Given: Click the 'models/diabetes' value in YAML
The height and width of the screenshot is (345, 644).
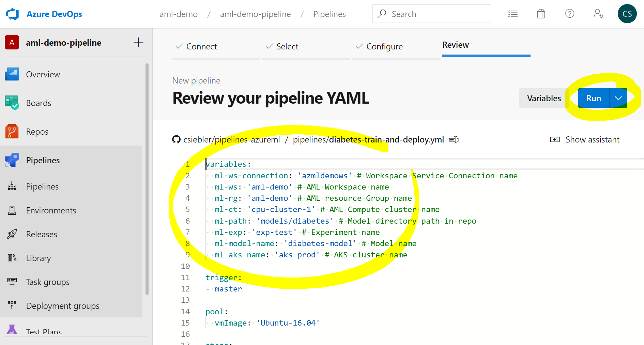Looking at the screenshot, I should coord(295,221).
